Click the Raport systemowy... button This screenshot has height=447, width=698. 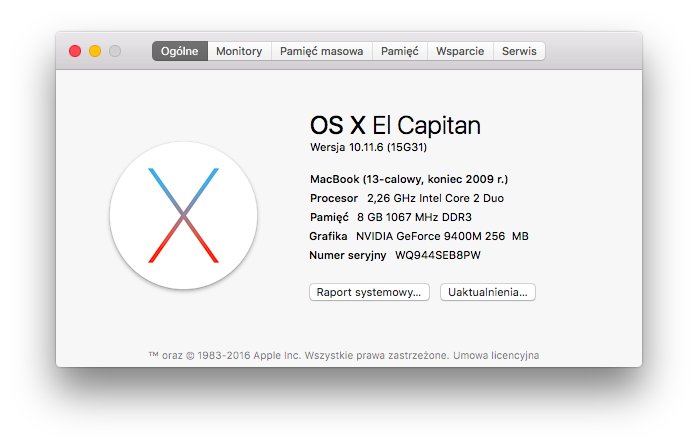[369, 293]
